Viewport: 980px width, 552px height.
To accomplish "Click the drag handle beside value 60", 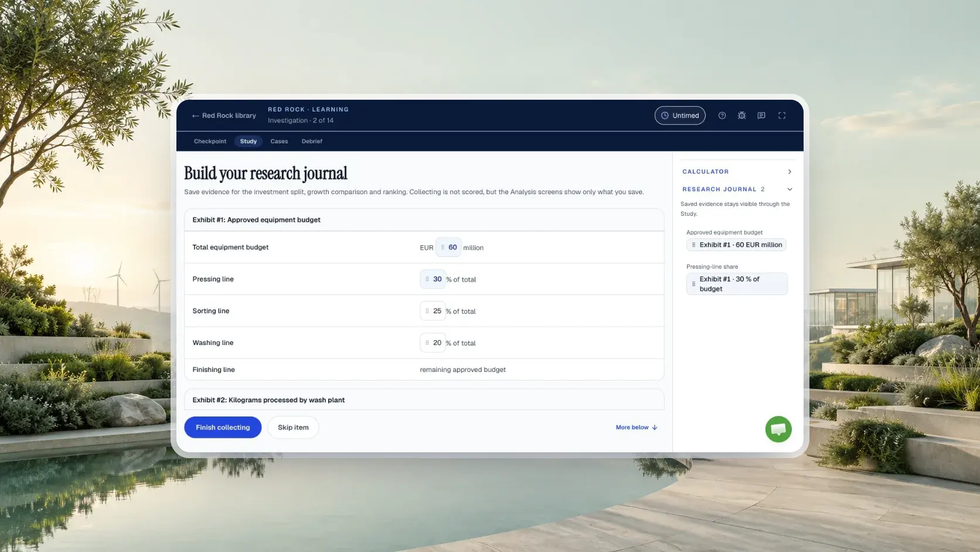I will pyautogui.click(x=443, y=248).
